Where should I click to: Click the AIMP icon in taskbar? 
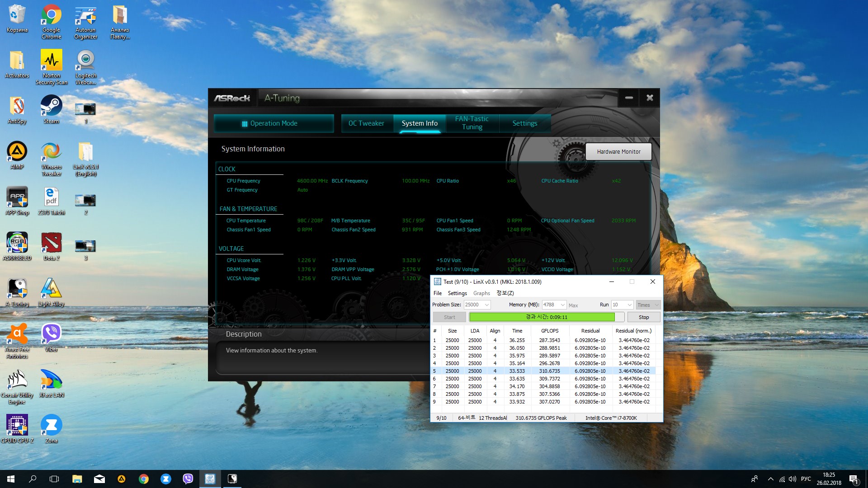122,479
